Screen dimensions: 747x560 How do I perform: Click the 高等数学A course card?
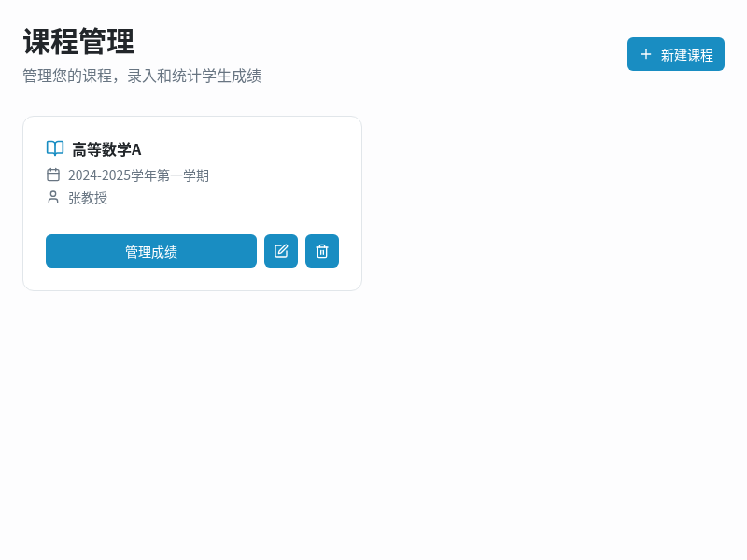(x=191, y=203)
